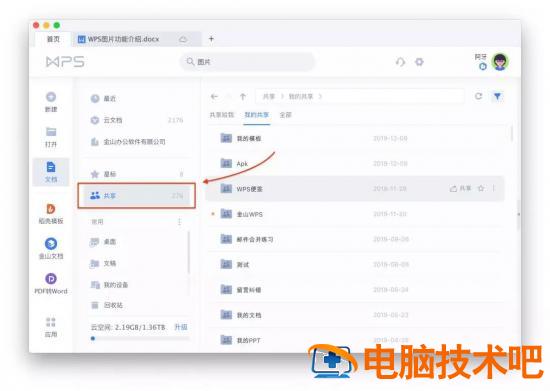Click the 云空间 2.19GB/1.36TB text
Screen dimensions: 550x391
[128, 327]
